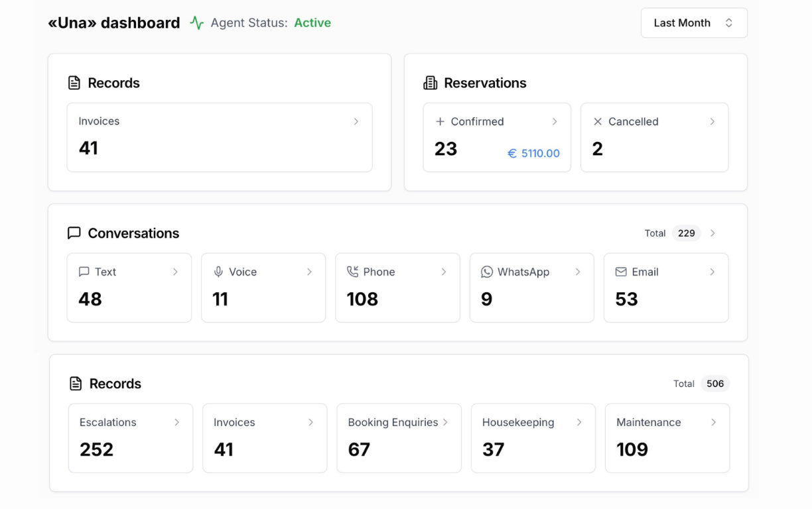Click the green Active status text
Viewport: 812px width, 509px height.
(x=312, y=23)
